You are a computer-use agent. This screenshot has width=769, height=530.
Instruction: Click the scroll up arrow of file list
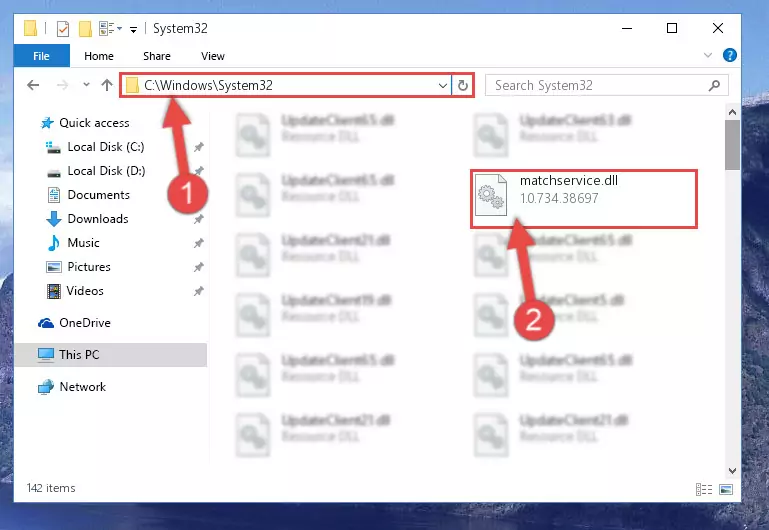click(x=732, y=112)
